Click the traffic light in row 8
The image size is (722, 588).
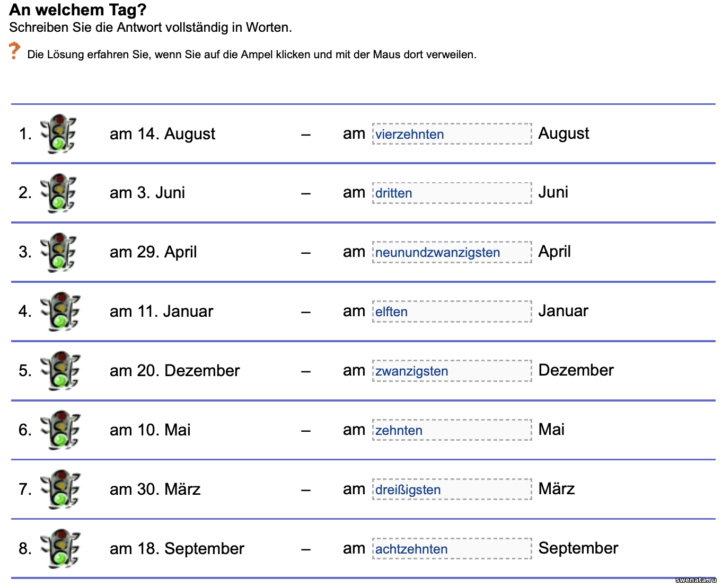[60, 549]
